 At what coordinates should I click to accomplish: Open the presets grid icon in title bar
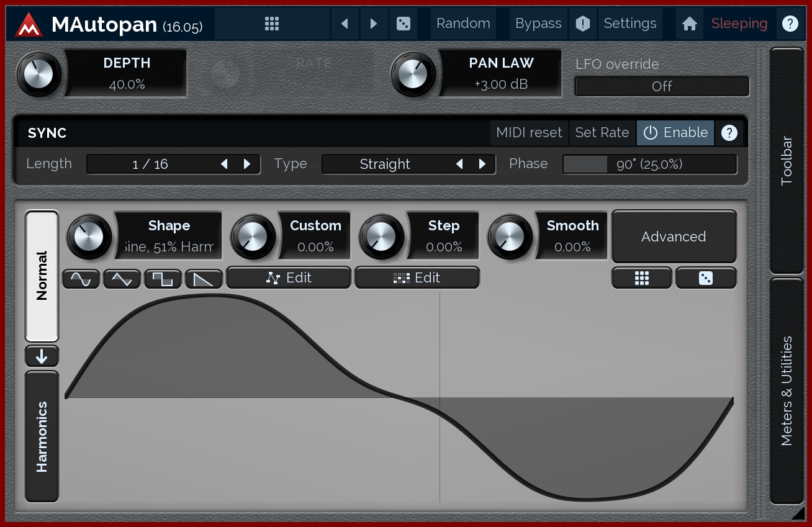tap(272, 24)
